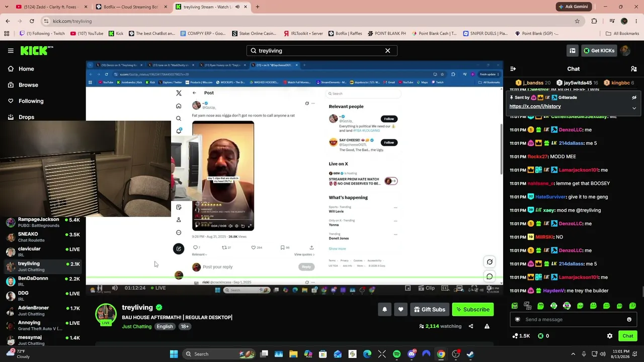
Task: Clear the treyliving search query
Action: coord(387,51)
